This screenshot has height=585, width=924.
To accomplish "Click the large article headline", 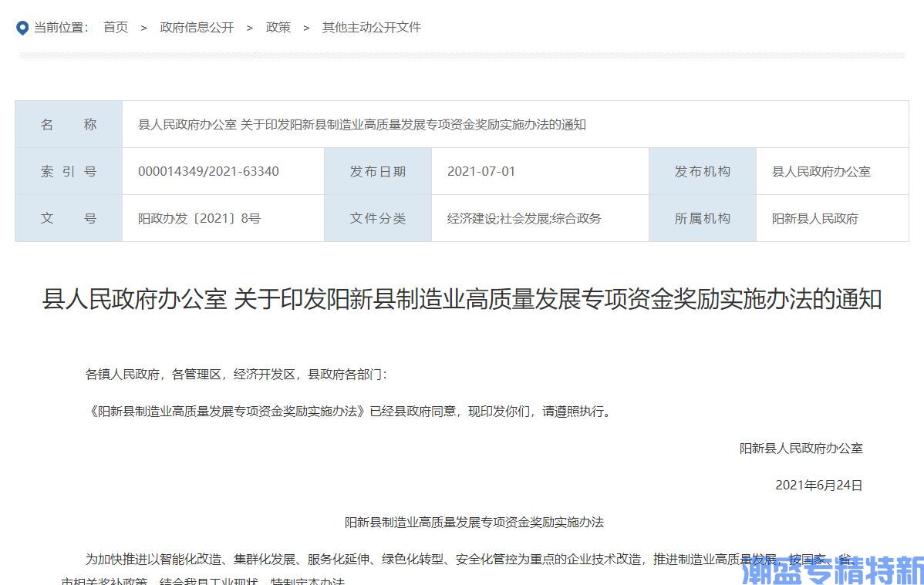I will click(462, 299).
